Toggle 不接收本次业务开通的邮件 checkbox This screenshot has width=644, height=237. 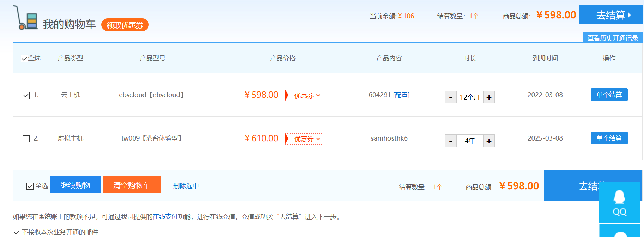coord(17,232)
